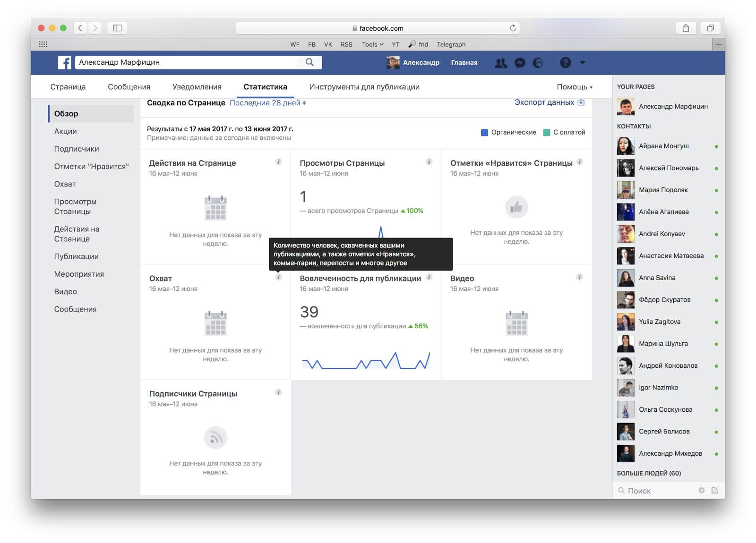This screenshot has width=756, height=543.
Task: Open Отметки "Нравится" in sidebar
Action: (x=92, y=166)
